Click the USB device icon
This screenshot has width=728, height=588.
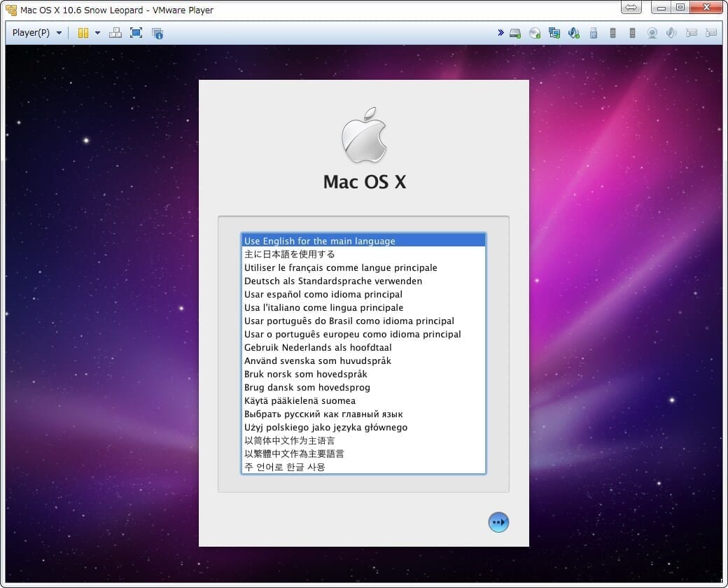tap(594, 33)
